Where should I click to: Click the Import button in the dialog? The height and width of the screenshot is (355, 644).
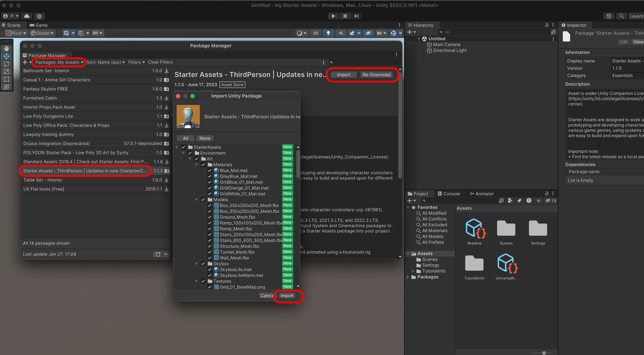(x=287, y=296)
